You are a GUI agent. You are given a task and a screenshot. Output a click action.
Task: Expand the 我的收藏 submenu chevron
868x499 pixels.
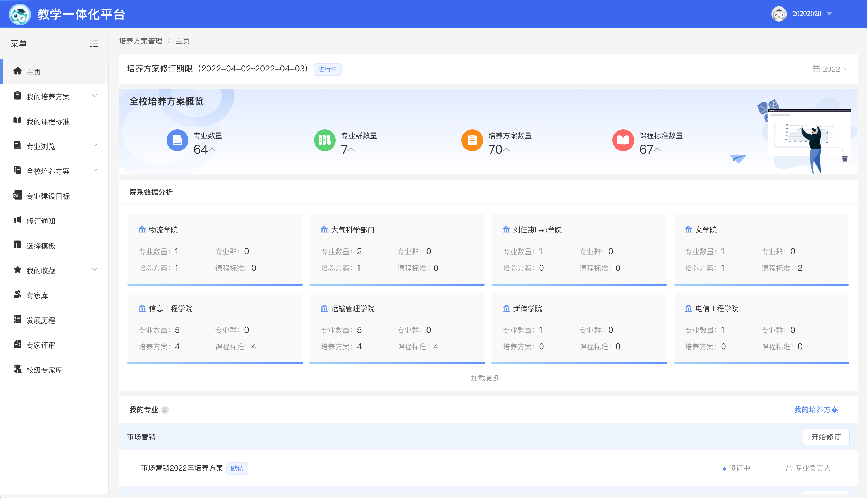click(x=94, y=270)
